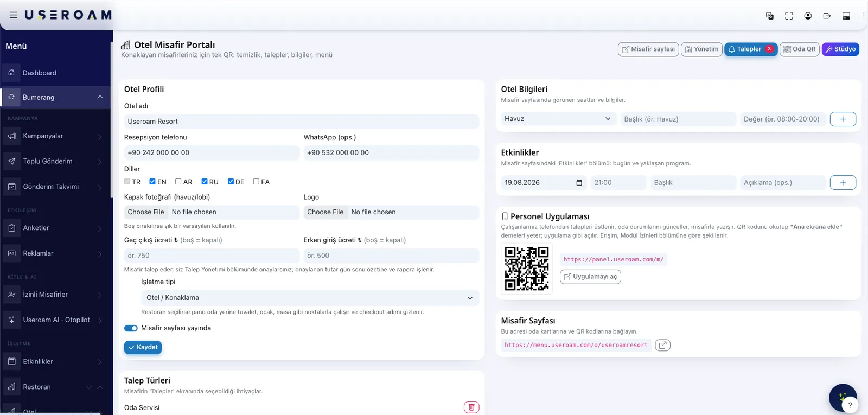The image size is (868, 415).
Task: Click the Resepsiyon telefonu field
Action: coord(212,153)
